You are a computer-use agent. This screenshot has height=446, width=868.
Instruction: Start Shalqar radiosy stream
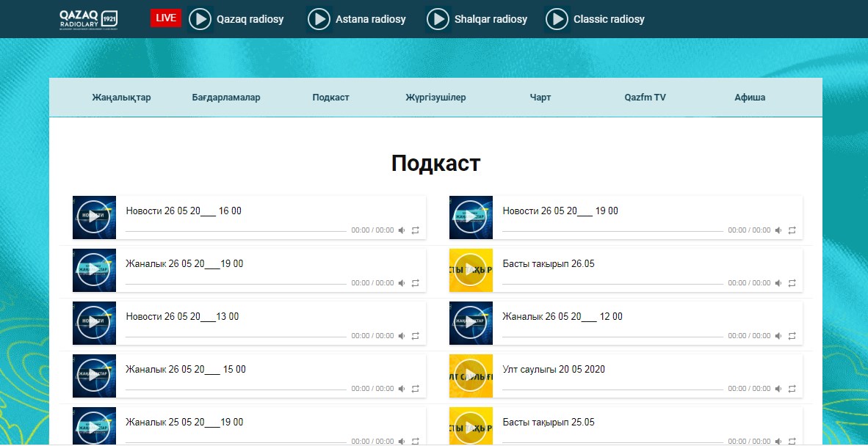click(x=438, y=19)
